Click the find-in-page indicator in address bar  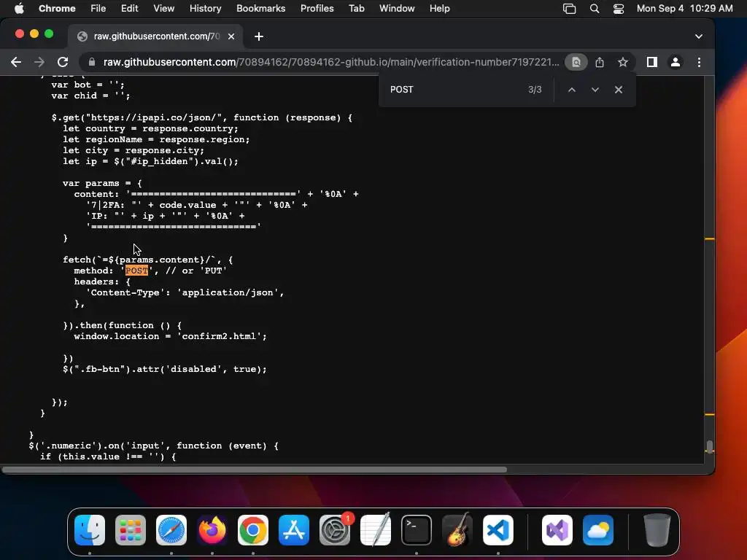[576, 63]
